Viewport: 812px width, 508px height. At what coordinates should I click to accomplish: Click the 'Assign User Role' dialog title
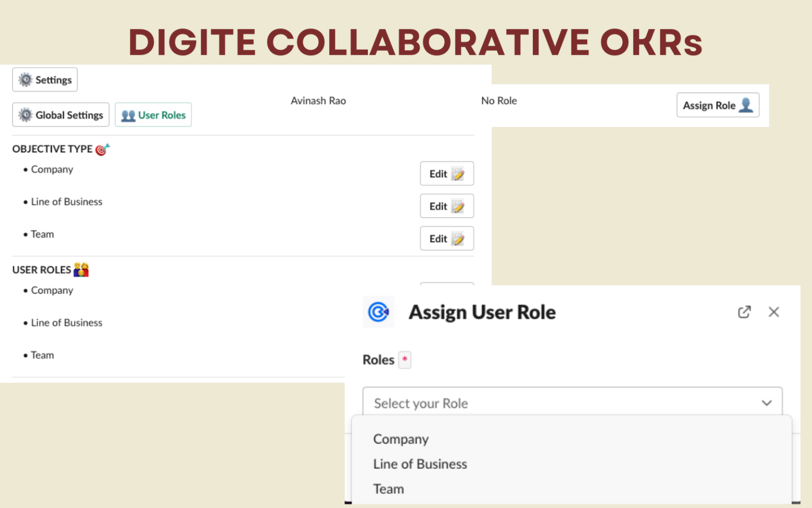(x=482, y=312)
